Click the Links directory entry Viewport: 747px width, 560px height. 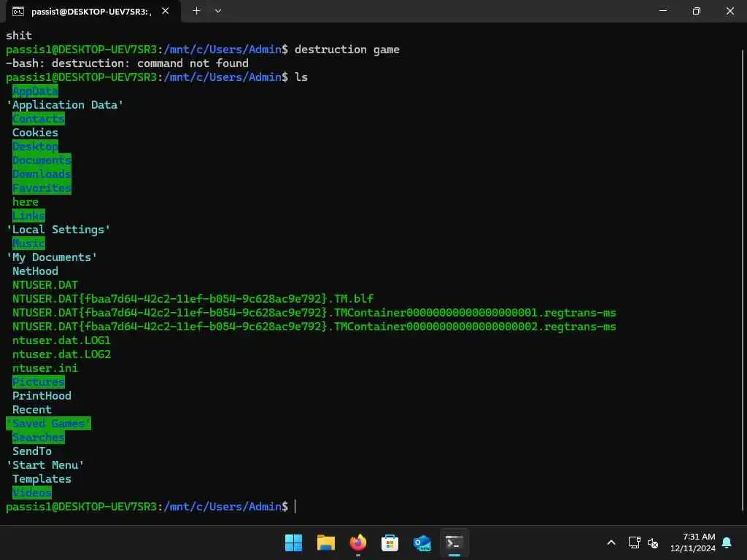pos(28,216)
